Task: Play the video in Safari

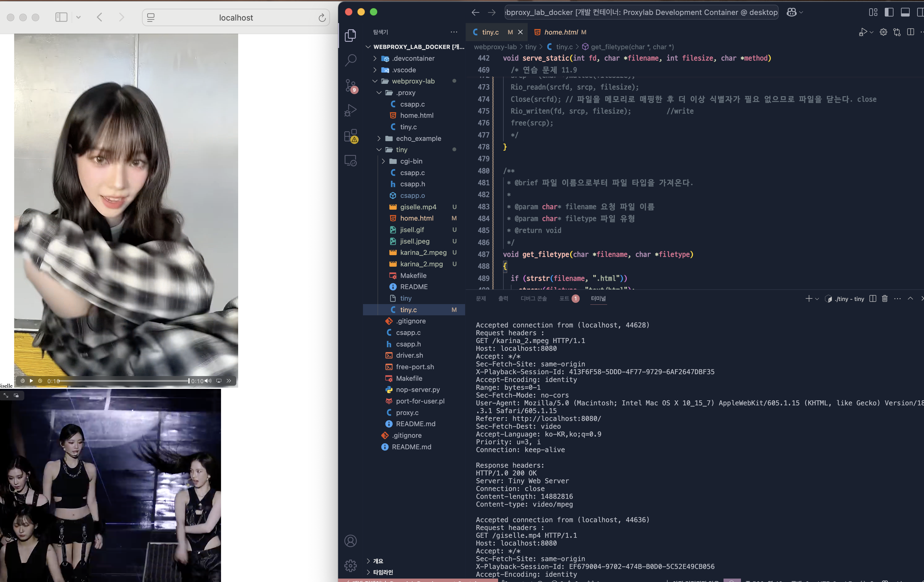Action: 31,381
